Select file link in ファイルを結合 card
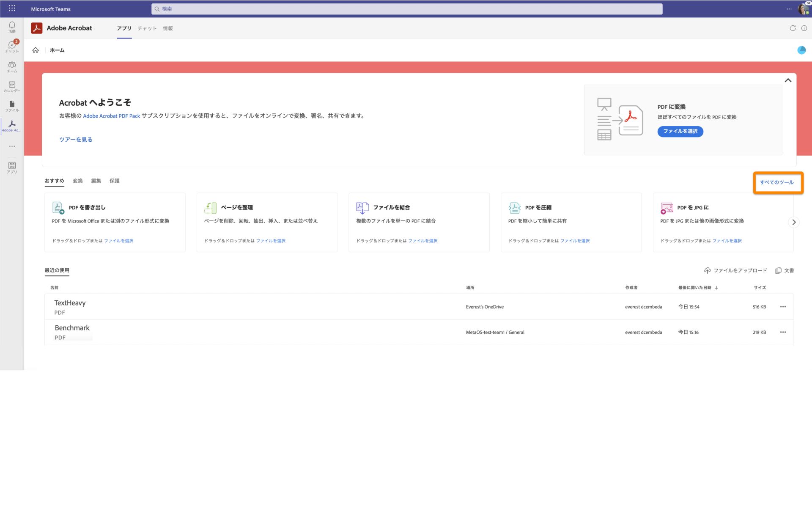 (423, 241)
